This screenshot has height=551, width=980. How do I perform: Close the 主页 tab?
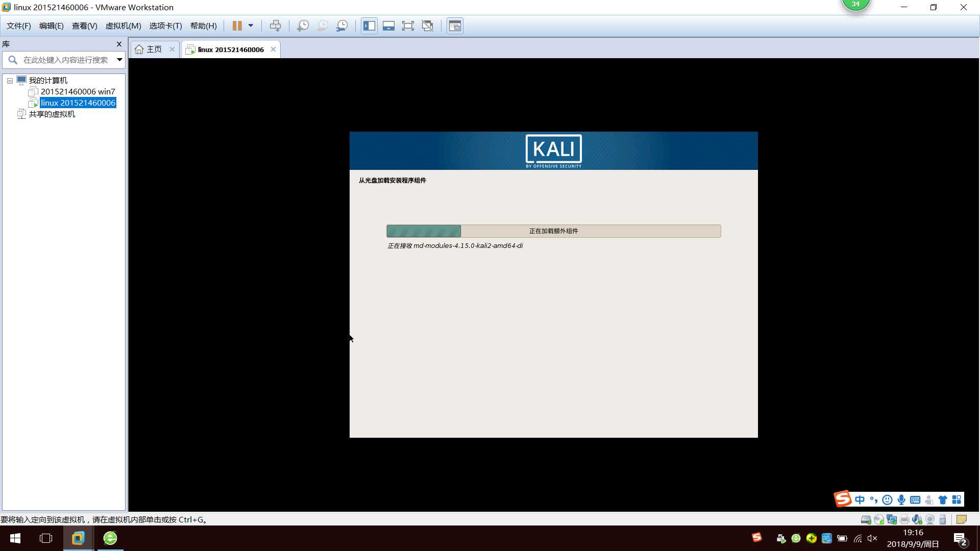coord(172,49)
